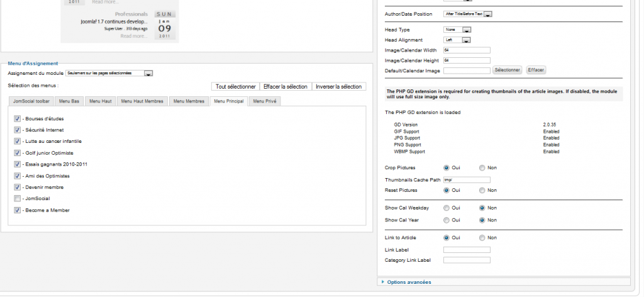Select Oui for Show Cal Weekday

447,207
